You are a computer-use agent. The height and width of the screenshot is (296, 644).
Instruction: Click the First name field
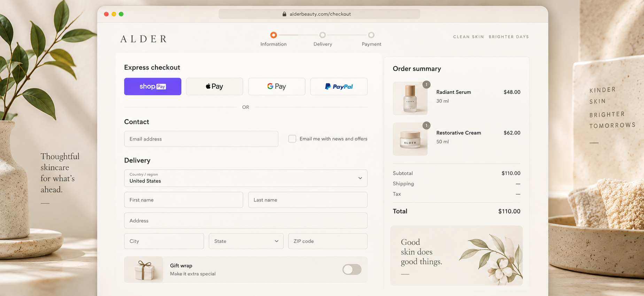pyautogui.click(x=184, y=200)
